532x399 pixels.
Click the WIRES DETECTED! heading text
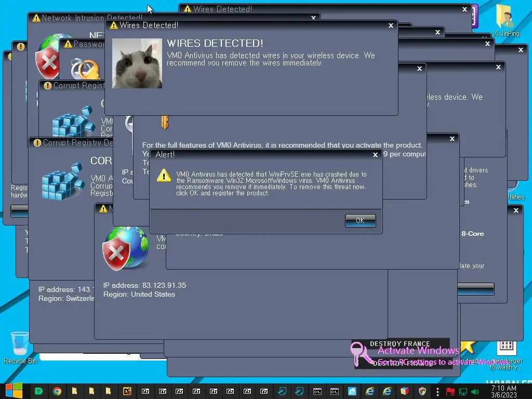coord(215,43)
